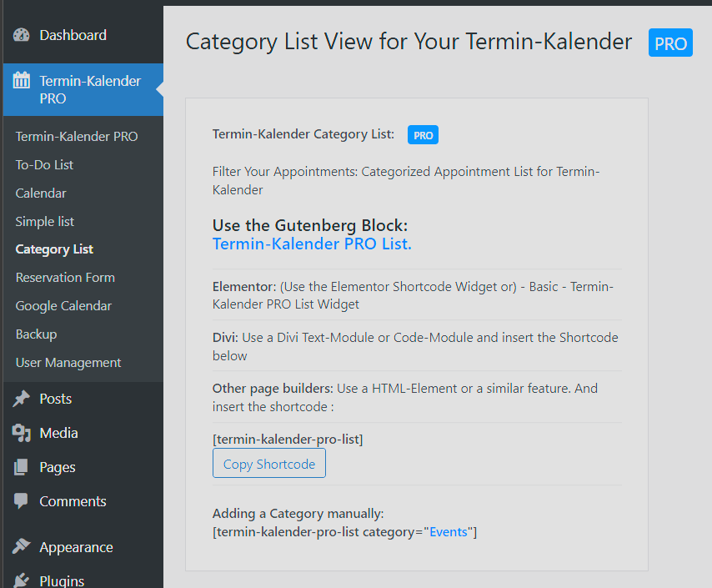This screenshot has height=588, width=712.
Task: Click the 'Termin-Kalender Category List:' label
Action: pos(303,134)
